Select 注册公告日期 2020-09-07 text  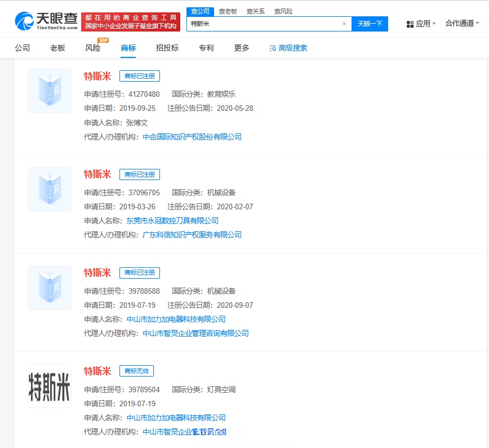coord(210,305)
